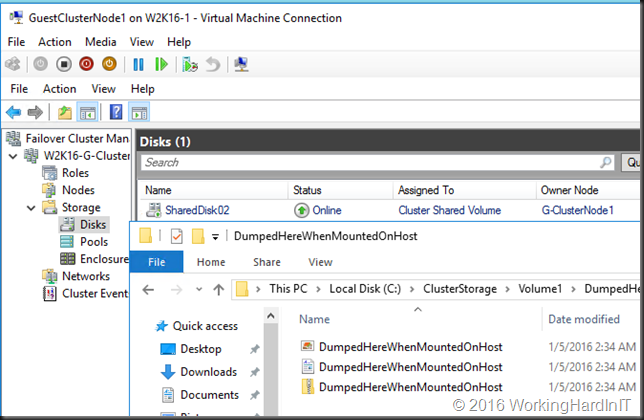Open the Media menu
Viewport: 644px width, 420px height.
pyautogui.click(x=101, y=42)
